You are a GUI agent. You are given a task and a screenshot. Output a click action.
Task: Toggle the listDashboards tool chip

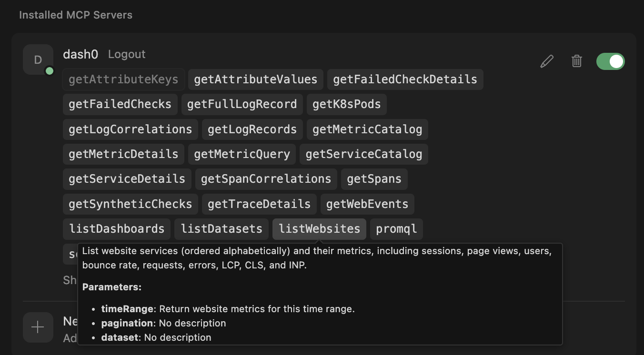tap(117, 229)
